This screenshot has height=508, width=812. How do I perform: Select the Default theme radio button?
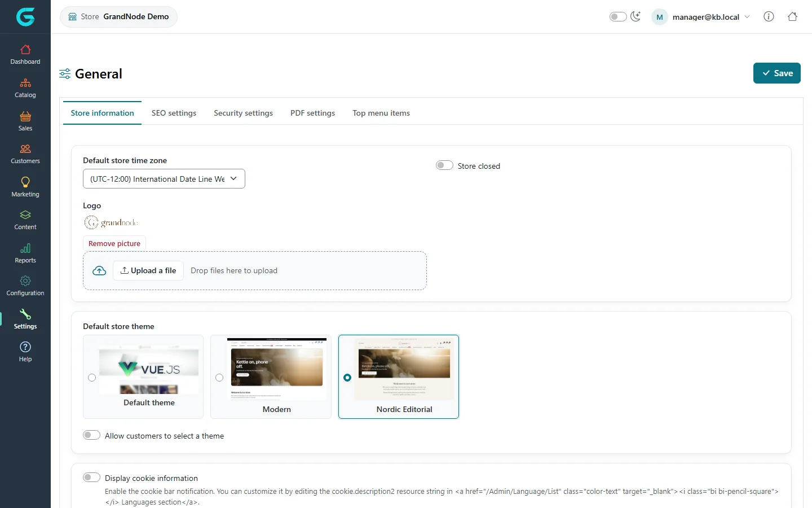[92, 378]
